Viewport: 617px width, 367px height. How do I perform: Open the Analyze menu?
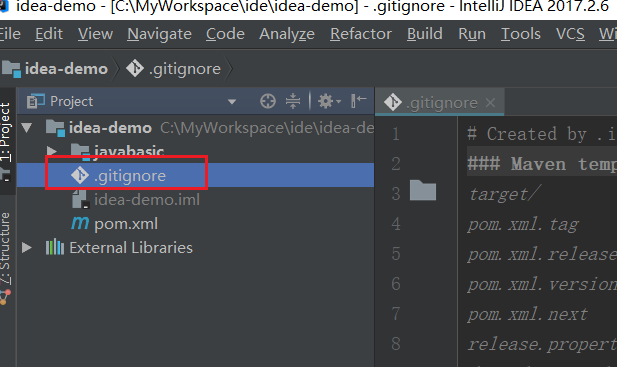287,34
